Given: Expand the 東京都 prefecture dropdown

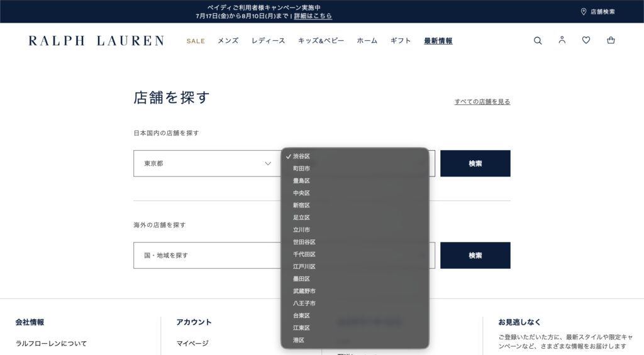Looking at the screenshot, I should pos(207,163).
